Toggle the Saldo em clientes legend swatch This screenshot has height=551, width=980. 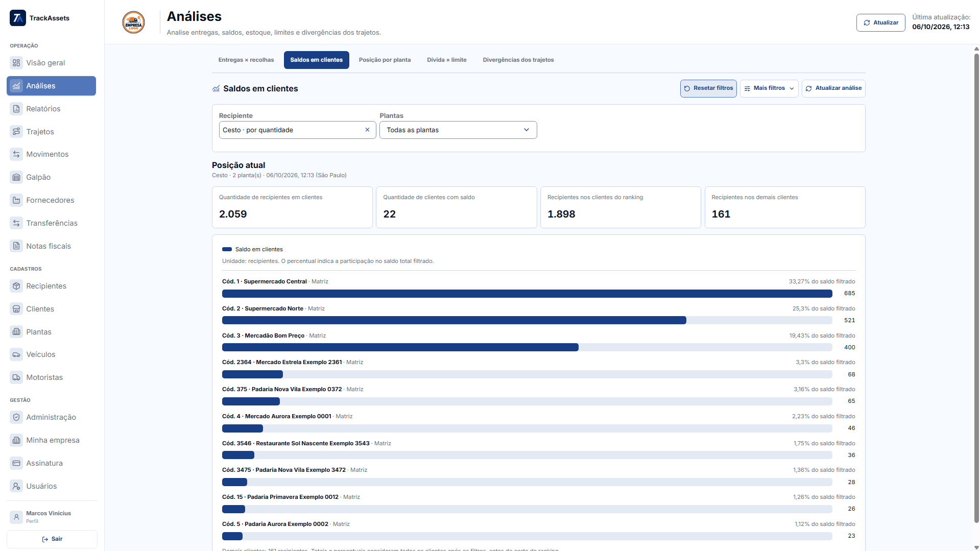[227, 249]
